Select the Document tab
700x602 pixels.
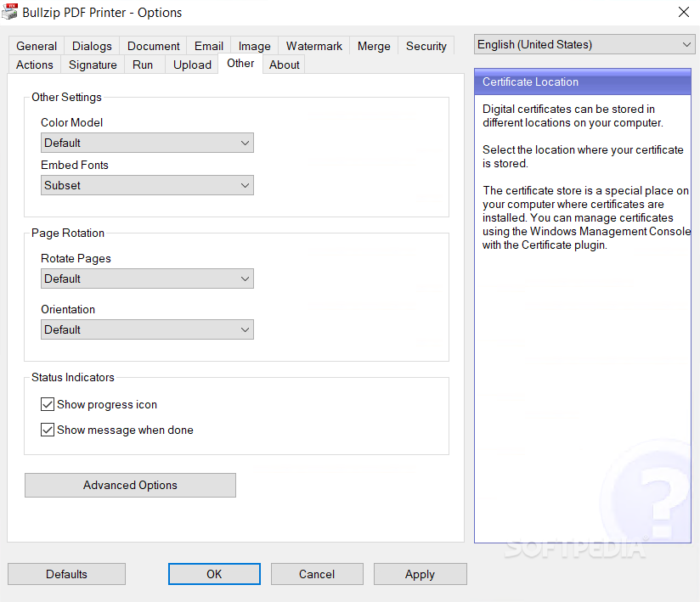[x=153, y=46]
